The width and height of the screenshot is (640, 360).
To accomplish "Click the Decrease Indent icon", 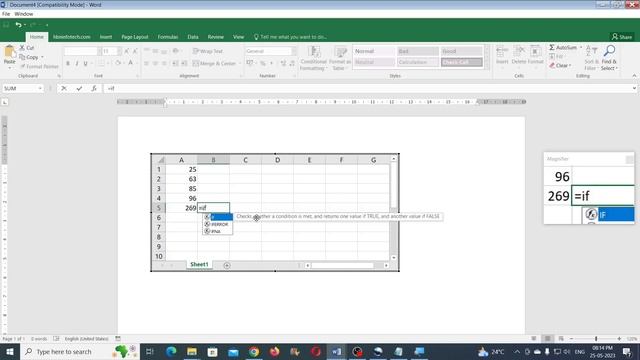I will (x=176, y=63).
